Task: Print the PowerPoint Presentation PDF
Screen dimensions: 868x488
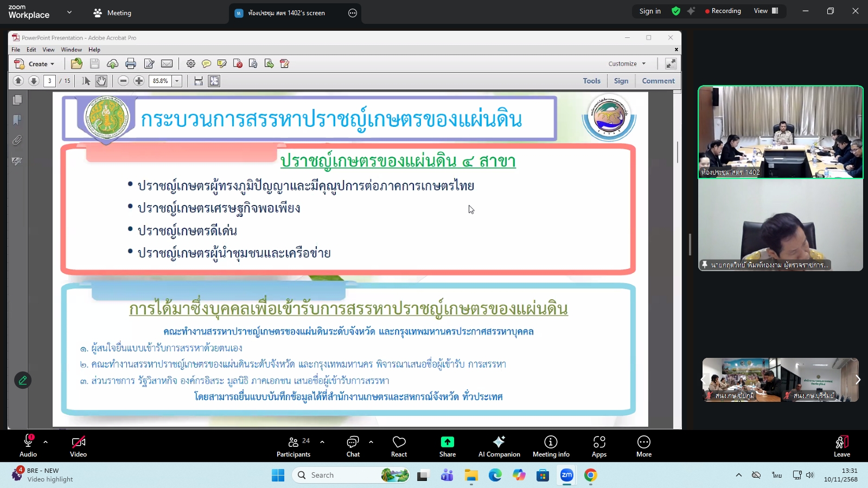Action: point(130,63)
